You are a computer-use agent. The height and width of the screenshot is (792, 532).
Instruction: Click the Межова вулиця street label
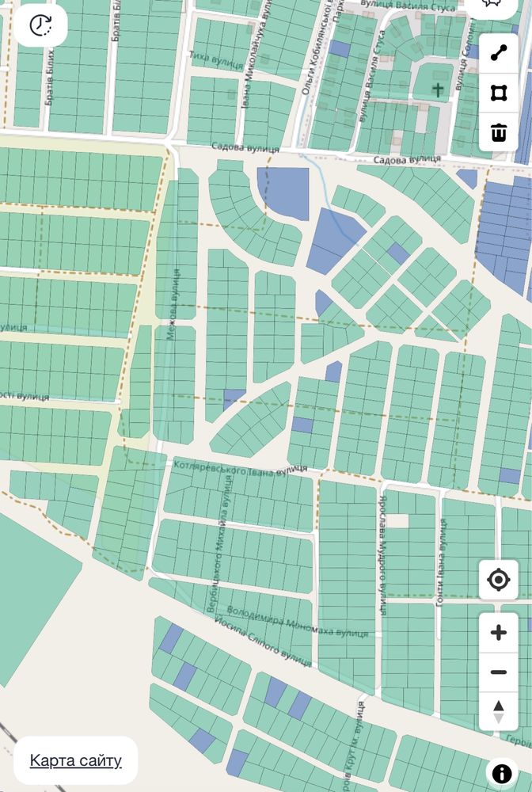point(173,304)
